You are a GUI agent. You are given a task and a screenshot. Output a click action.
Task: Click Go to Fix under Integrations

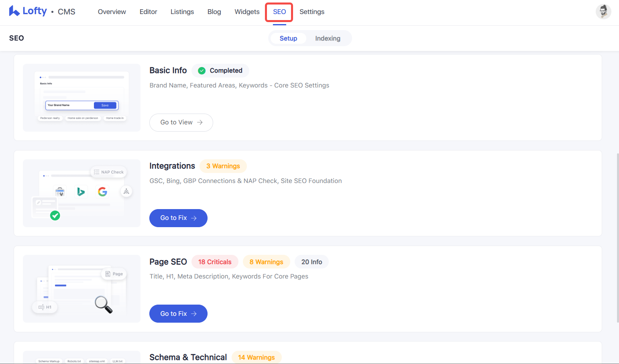[178, 218]
